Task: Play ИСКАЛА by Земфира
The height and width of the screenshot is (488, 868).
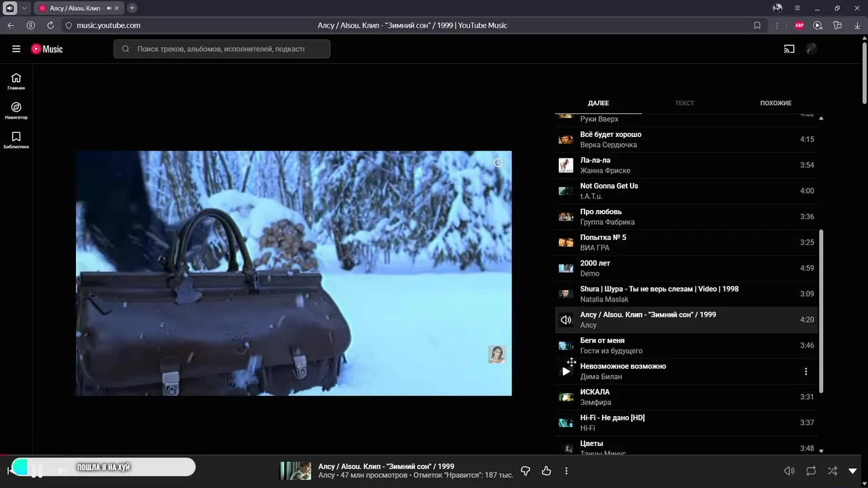Action: 686,397
